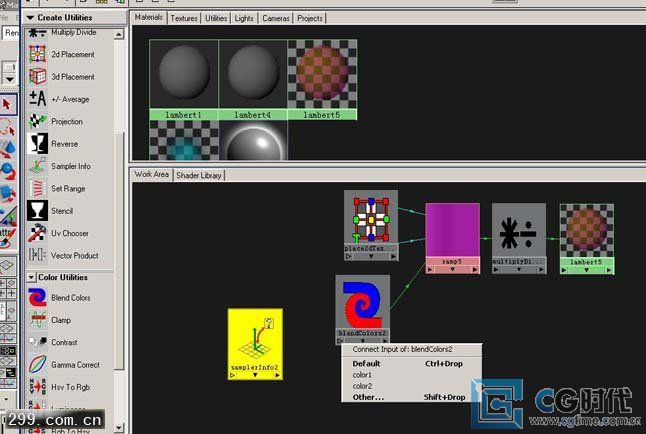Select the lambert5 checkered material swatch

click(x=322, y=80)
